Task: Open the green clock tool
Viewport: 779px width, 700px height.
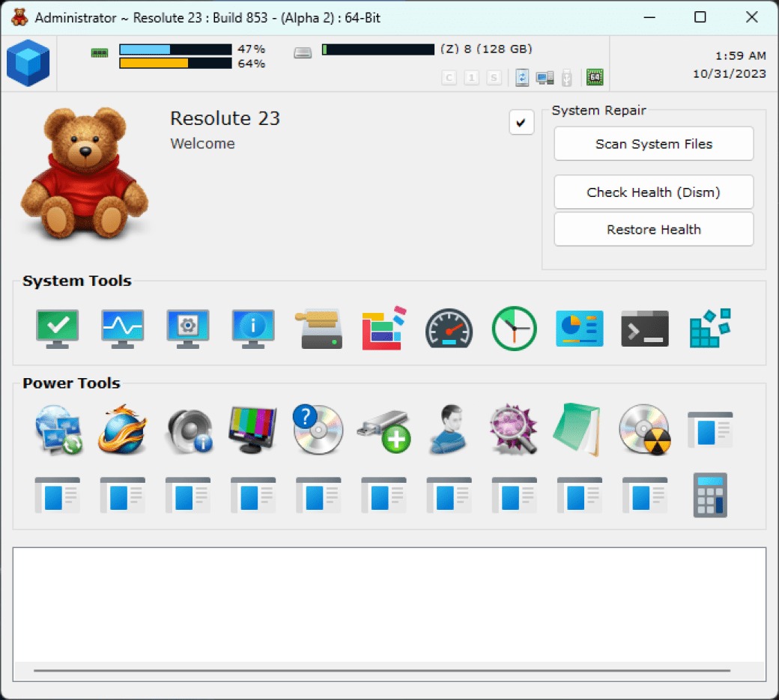Action: click(514, 329)
